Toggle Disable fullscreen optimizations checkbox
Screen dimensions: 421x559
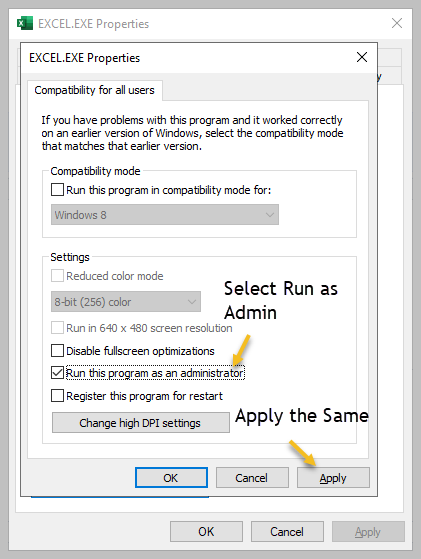tap(57, 351)
